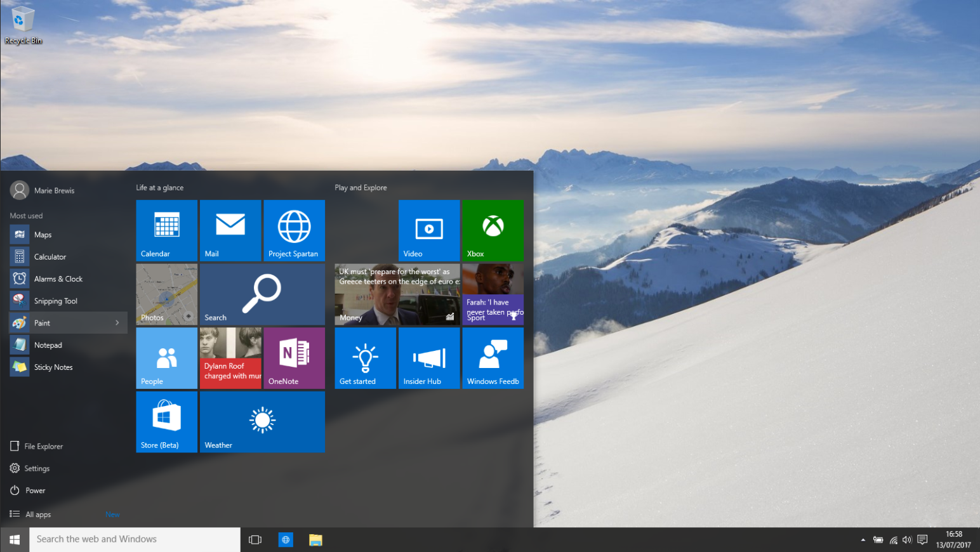980x552 pixels.
Task: Open the Action Center notifications icon
Action: coord(922,540)
